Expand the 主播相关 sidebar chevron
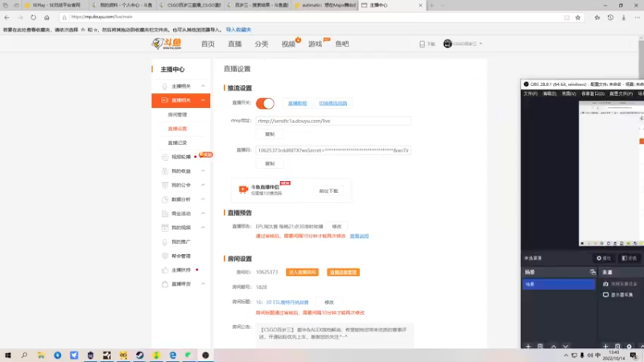 click(x=203, y=86)
